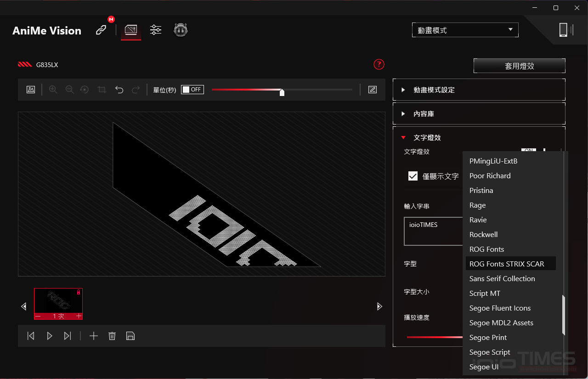This screenshot has width=588, height=379.
Task: Open the robot mascot icon
Action: (181, 30)
